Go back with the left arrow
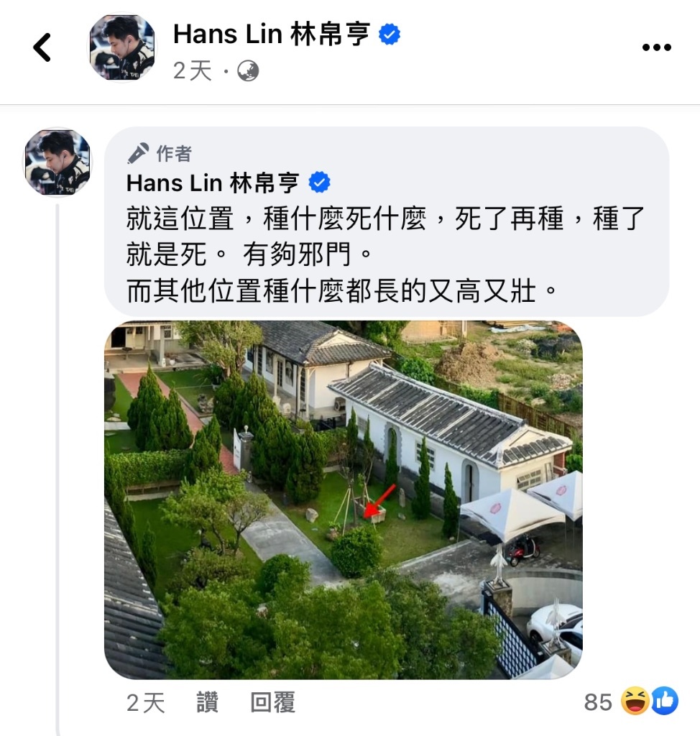The height and width of the screenshot is (736, 700). [x=42, y=47]
